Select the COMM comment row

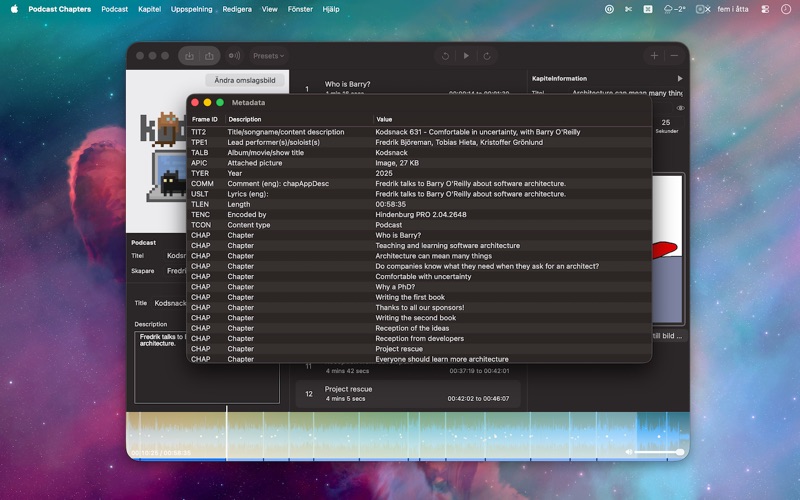click(419, 184)
